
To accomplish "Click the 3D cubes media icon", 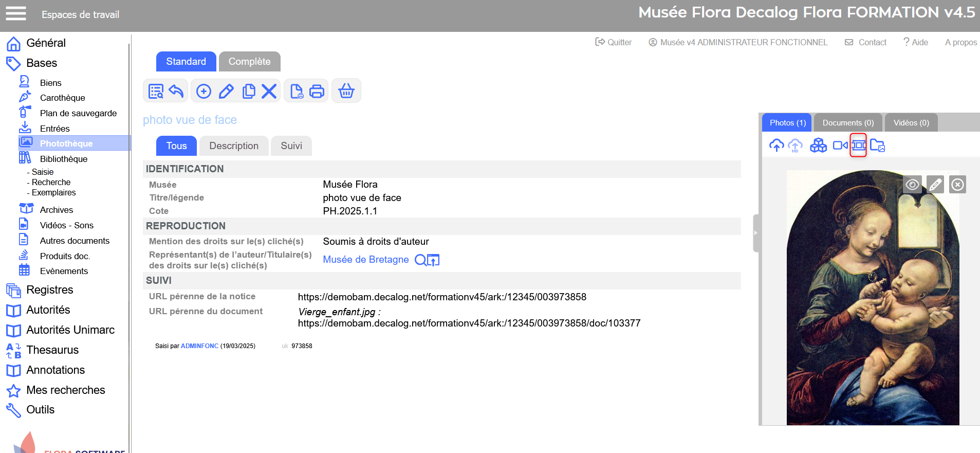I will click(x=818, y=146).
